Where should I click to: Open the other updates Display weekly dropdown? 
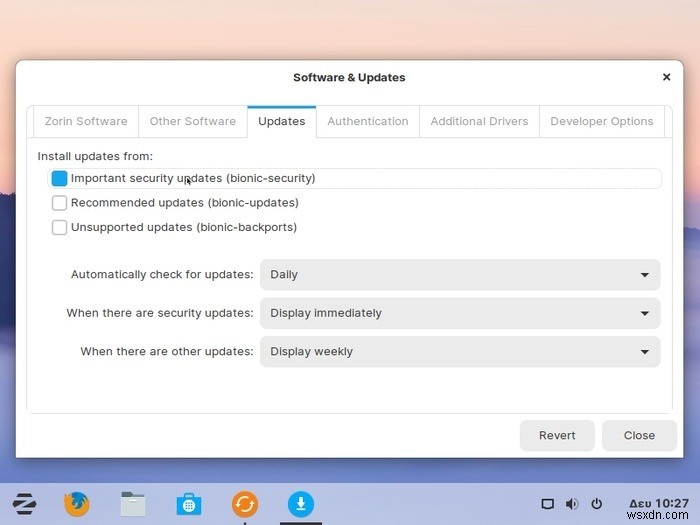point(460,352)
